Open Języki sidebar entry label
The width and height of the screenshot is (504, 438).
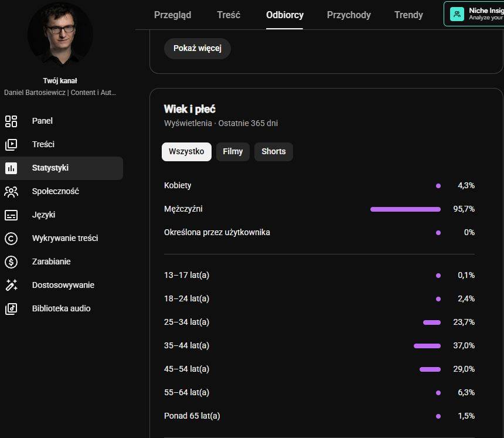pyautogui.click(x=43, y=215)
